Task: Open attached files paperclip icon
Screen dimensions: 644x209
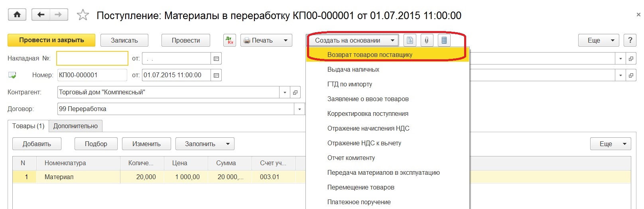Action: coord(427,40)
